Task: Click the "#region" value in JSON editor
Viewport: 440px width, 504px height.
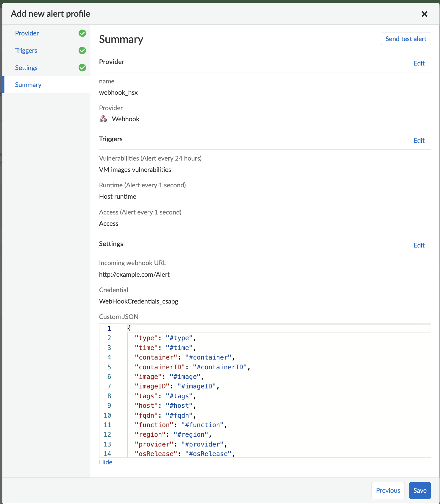Action: click(191, 434)
